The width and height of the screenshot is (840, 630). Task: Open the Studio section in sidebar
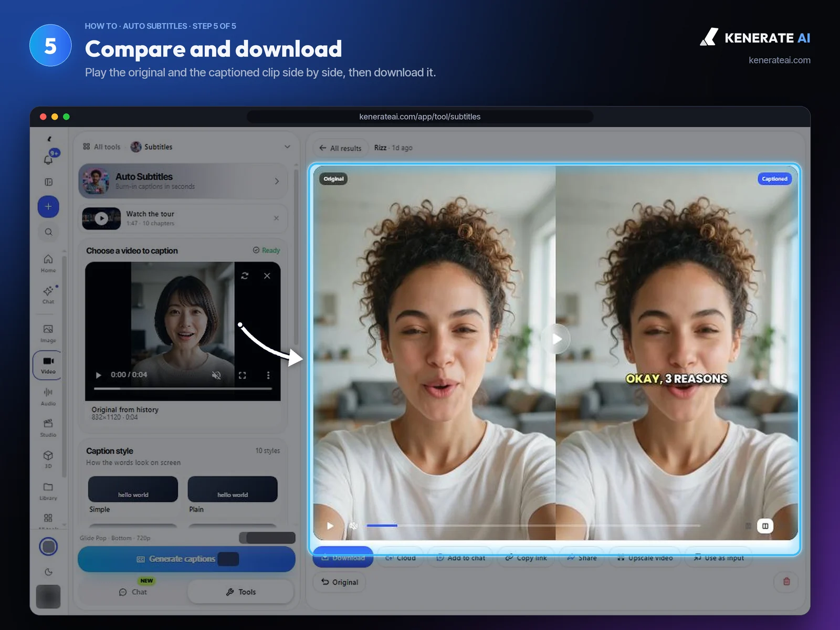tap(48, 428)
